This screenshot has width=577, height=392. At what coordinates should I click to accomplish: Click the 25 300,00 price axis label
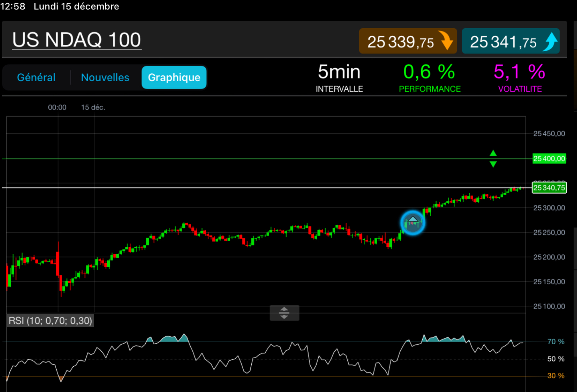point(549,208)
